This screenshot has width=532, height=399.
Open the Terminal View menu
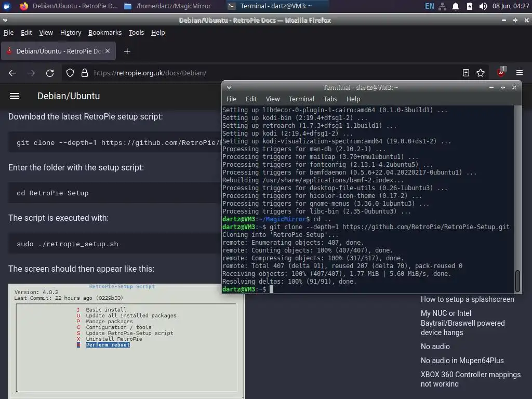[273, 99]
